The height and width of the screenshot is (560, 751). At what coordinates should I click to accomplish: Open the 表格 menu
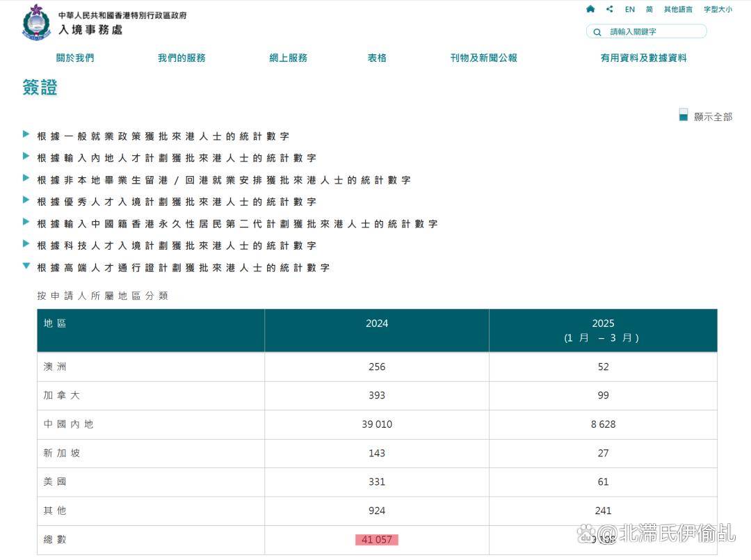[377, 58]
